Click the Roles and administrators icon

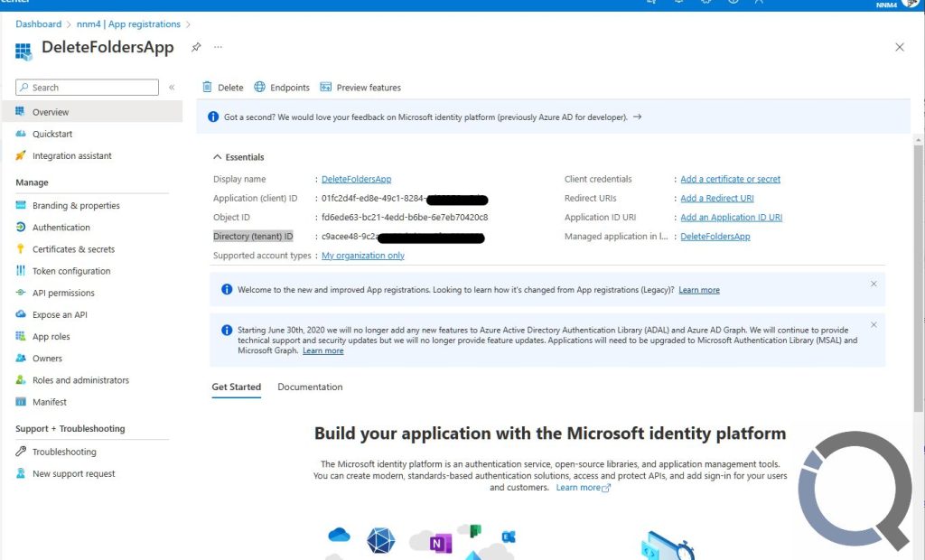tap(21, 380)
